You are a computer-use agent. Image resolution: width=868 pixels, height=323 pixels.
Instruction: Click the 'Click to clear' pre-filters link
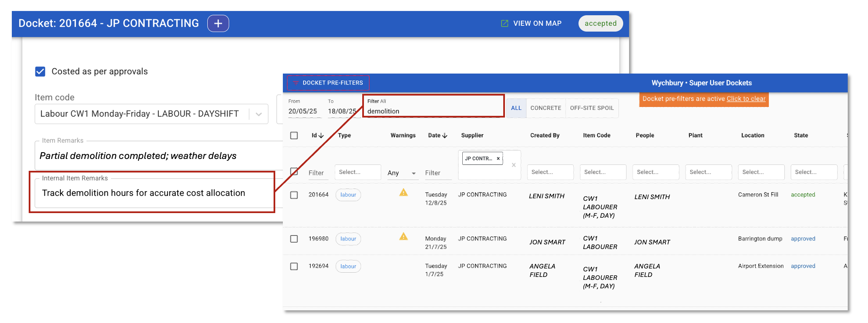coord(746,99)
